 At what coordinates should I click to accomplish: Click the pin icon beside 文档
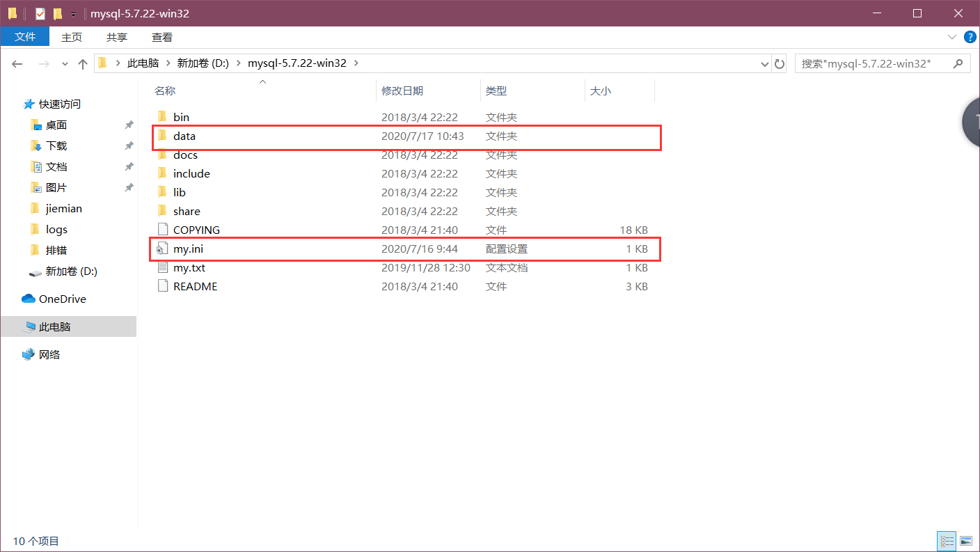point(129,167)
